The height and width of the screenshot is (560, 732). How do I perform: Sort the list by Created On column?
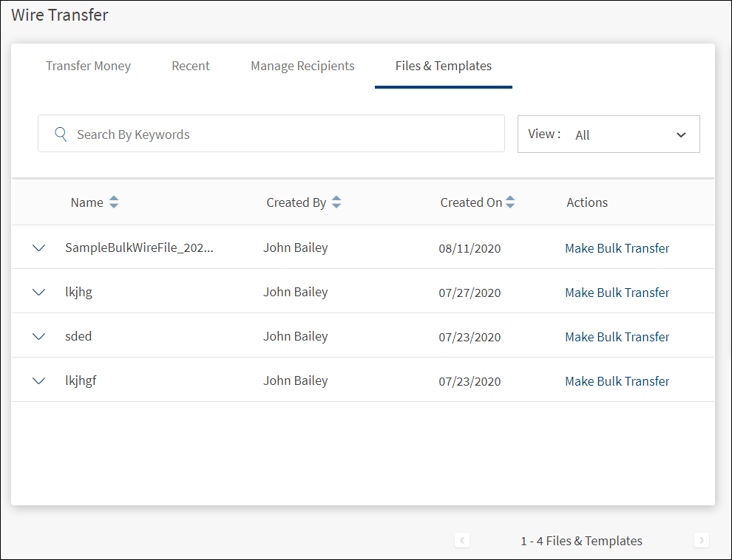(x=510, y=202)
